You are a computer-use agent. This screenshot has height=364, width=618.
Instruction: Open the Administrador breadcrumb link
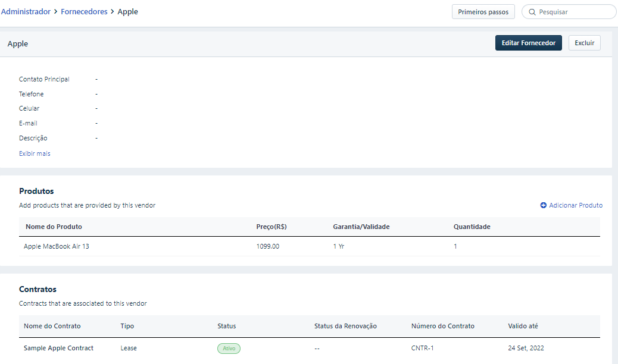(x=26, y=11)
